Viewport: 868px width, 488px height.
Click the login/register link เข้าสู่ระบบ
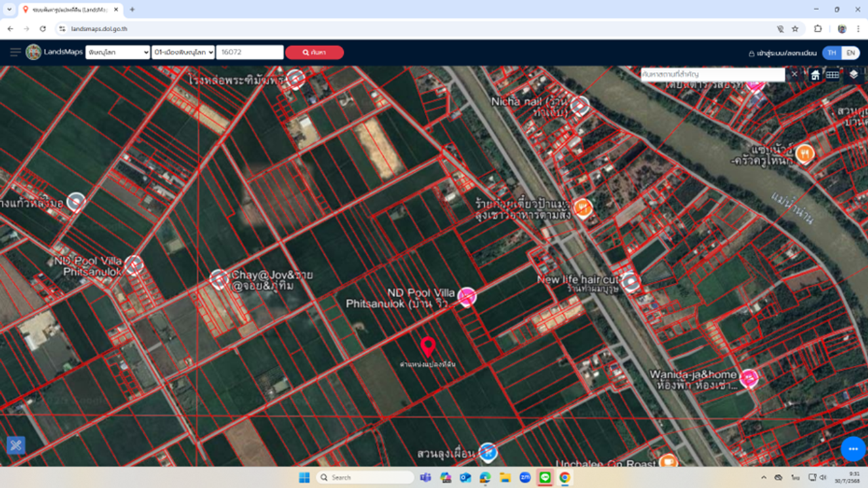(783, 53)
